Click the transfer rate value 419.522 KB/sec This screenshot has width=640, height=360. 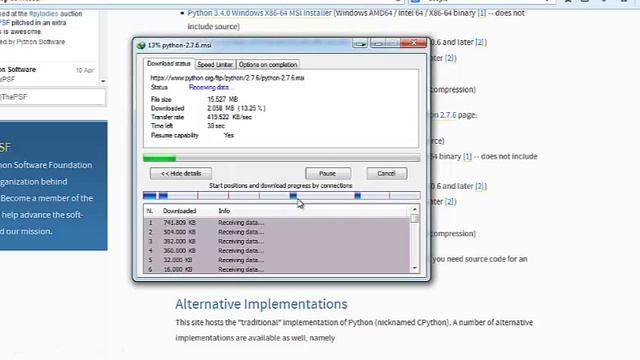click(229, 117)
